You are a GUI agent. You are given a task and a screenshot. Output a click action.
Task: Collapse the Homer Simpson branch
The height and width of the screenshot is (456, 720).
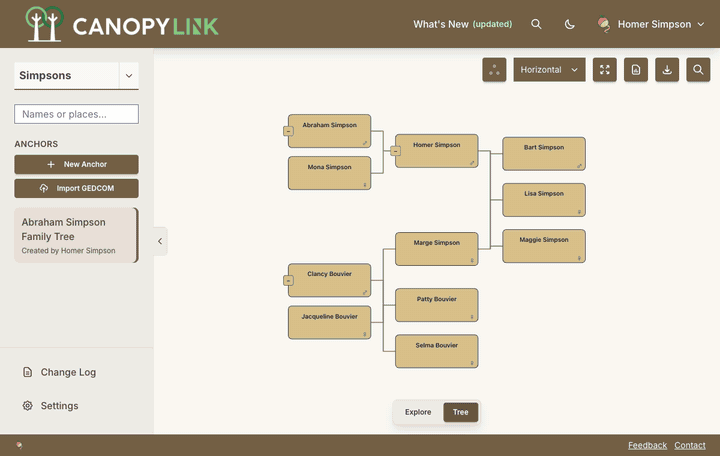[x=395, y=151]
